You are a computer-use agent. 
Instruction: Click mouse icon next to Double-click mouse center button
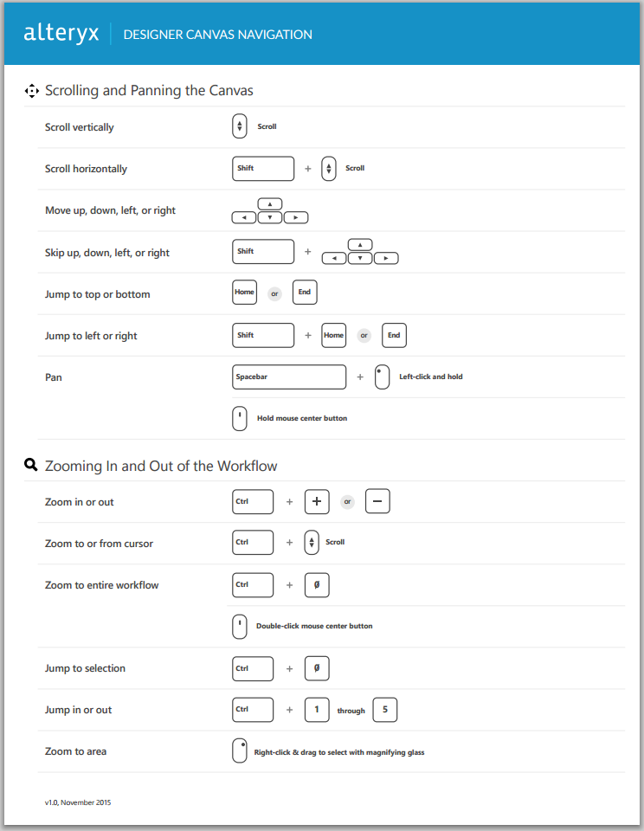[x=240, y=626]
